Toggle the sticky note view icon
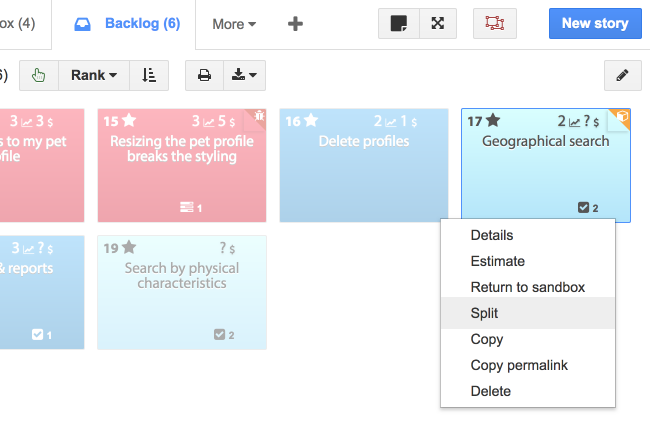Image resolution: width=650 pixels, height=433 pixels. point(398,24)
